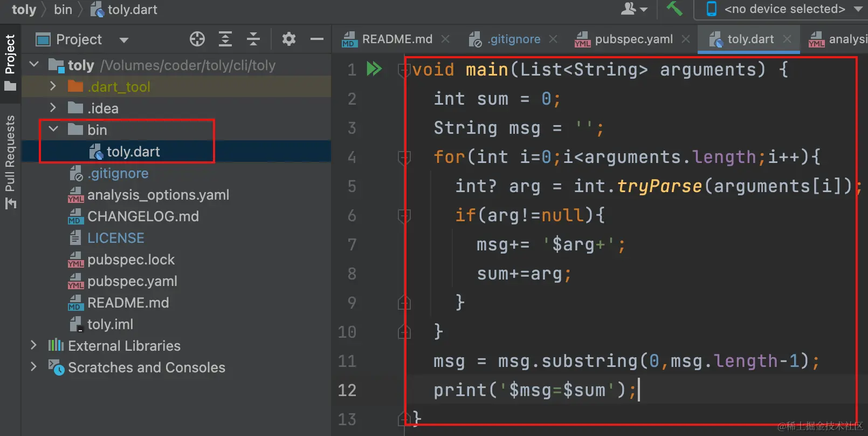Screen dimensions: 868x436
Task: Collapse the bin folder
Action: pos(53,130)
